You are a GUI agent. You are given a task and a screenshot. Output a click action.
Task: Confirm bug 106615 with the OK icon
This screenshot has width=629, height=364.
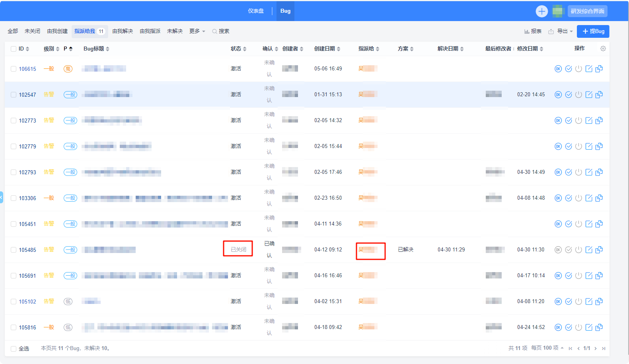coord(558,69)
